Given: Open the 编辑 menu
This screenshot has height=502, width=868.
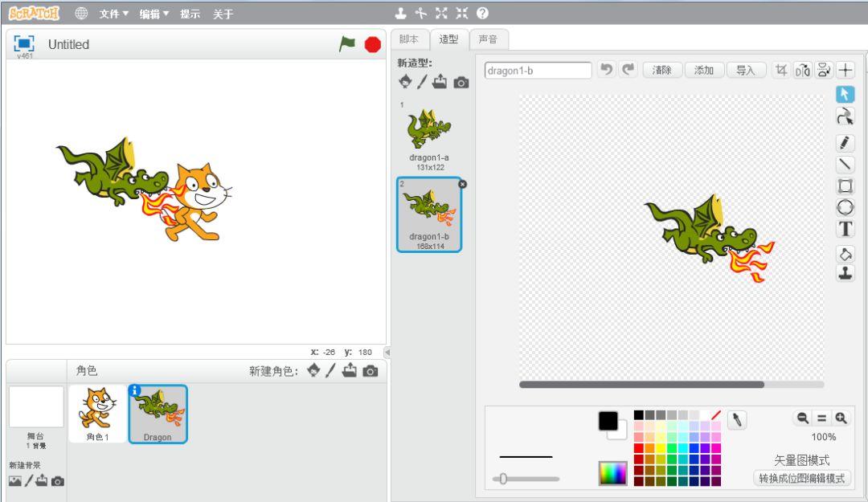Looking at the screenshot, I should coord(154,14).
